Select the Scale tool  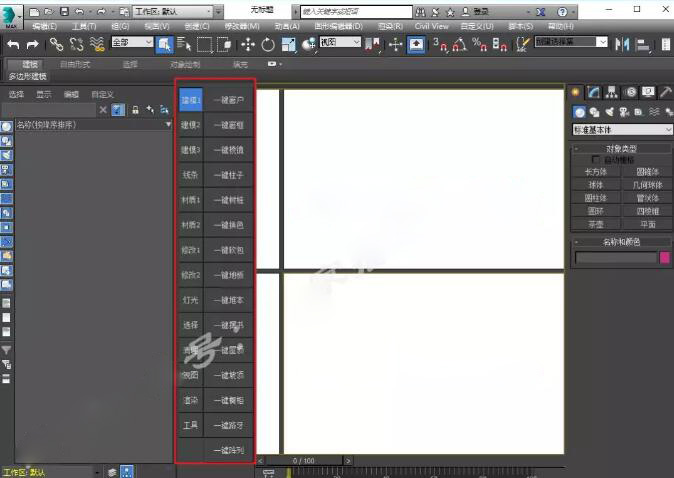(x=288, y=44)
